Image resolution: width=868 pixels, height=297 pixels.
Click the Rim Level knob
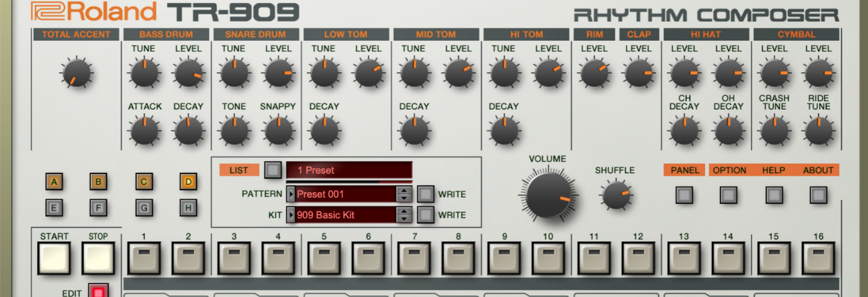point(594,73)
